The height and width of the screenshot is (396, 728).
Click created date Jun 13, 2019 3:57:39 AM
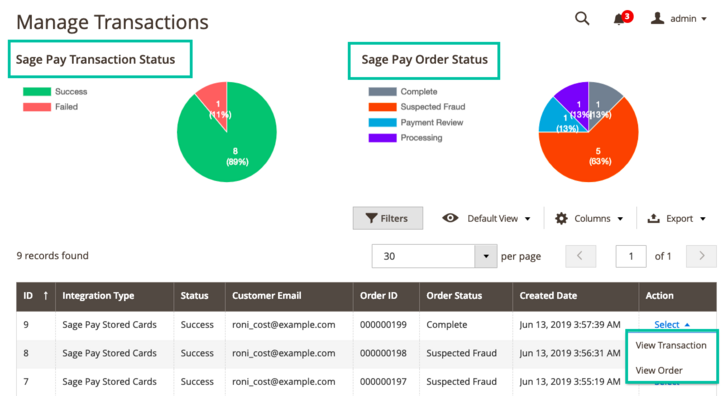tap(570, 325)
